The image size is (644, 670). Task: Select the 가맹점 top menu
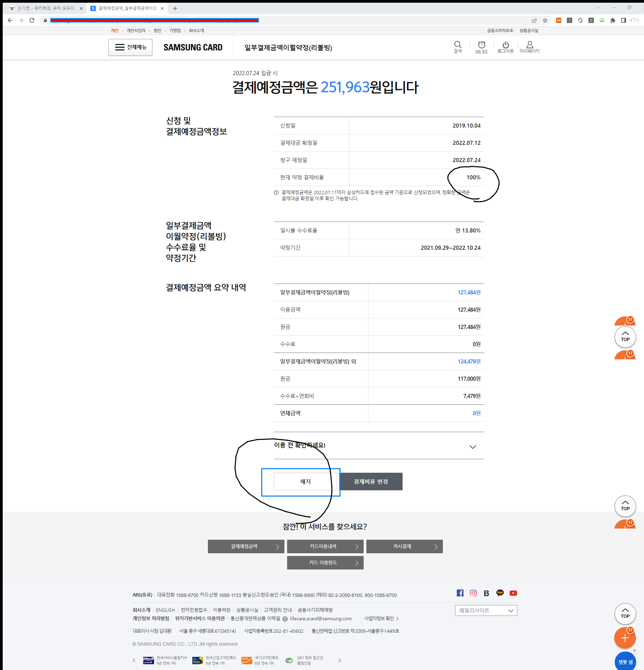[175, 30]
